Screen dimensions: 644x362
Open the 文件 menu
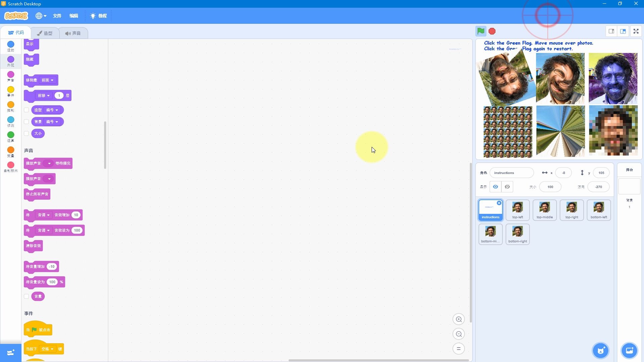57,16
